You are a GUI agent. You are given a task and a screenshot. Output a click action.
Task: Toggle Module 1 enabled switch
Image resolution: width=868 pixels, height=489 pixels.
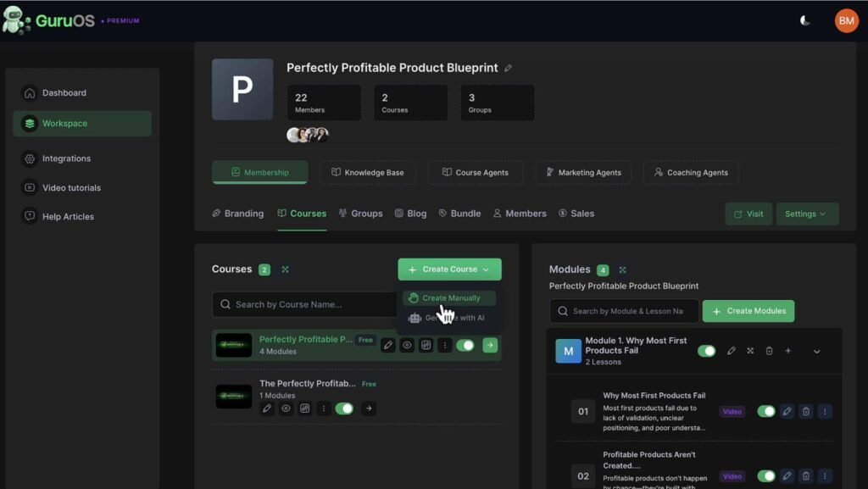click(x=706, y=351)
